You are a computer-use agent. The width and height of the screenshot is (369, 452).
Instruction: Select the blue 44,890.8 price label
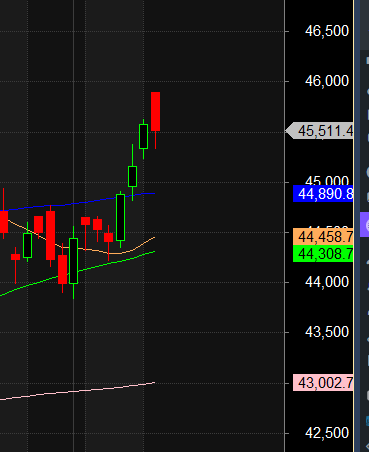(x=323, y=194)
